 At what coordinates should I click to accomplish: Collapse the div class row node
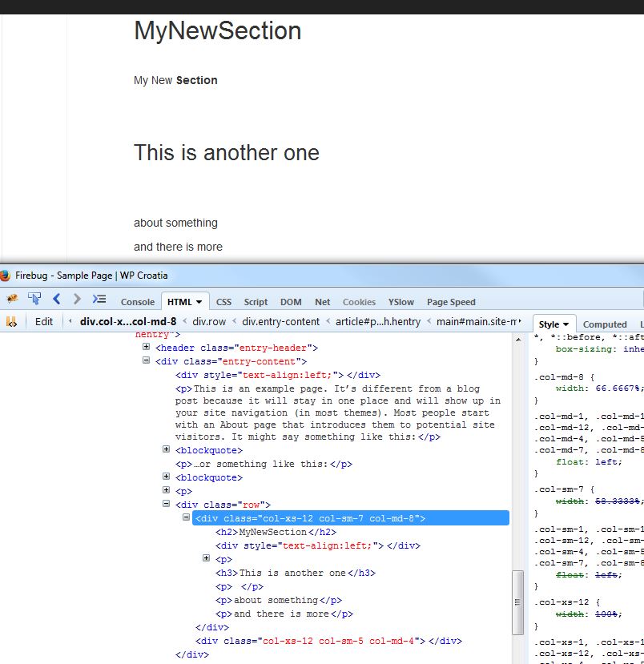(167, 504)
